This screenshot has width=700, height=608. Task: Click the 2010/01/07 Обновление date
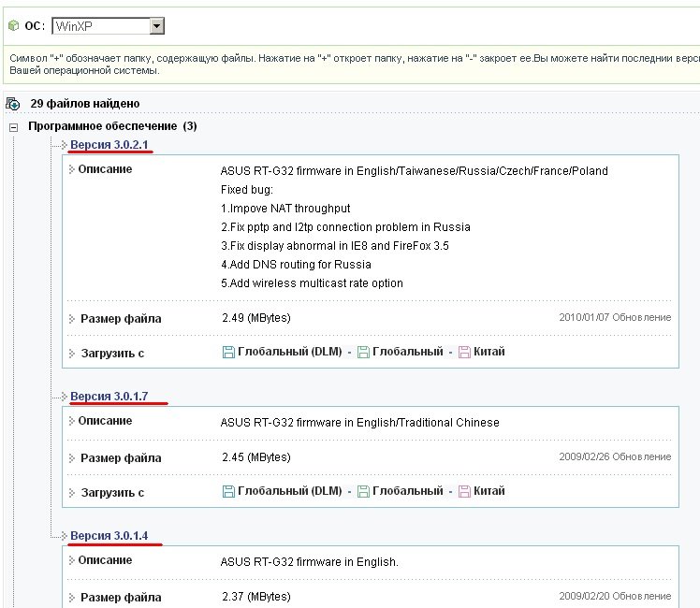pyautogui.click(x=615, y=317)
